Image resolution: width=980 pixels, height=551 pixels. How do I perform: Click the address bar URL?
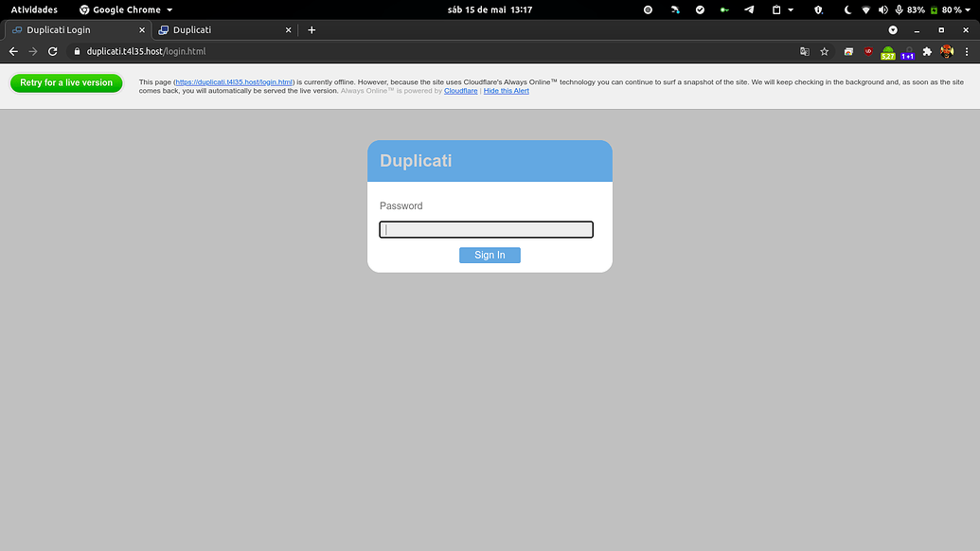(146, 52)
